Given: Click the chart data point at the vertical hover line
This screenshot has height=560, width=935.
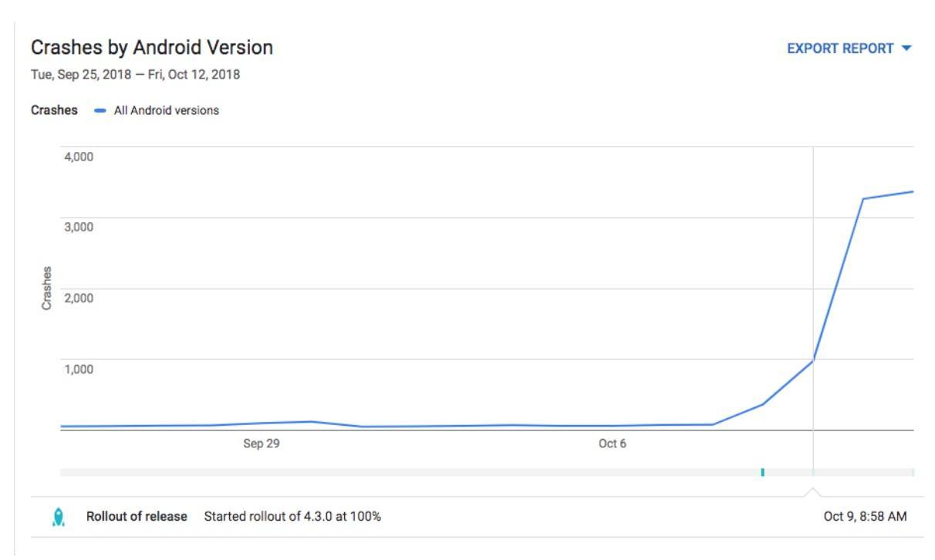Looking at the screenshot, I should coord(812,360).
